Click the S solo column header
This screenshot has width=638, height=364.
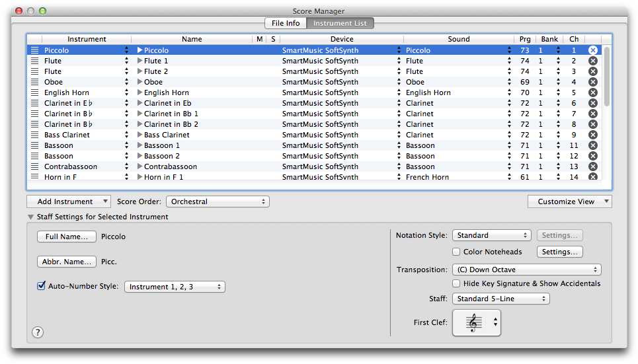(x=273, y=39)
